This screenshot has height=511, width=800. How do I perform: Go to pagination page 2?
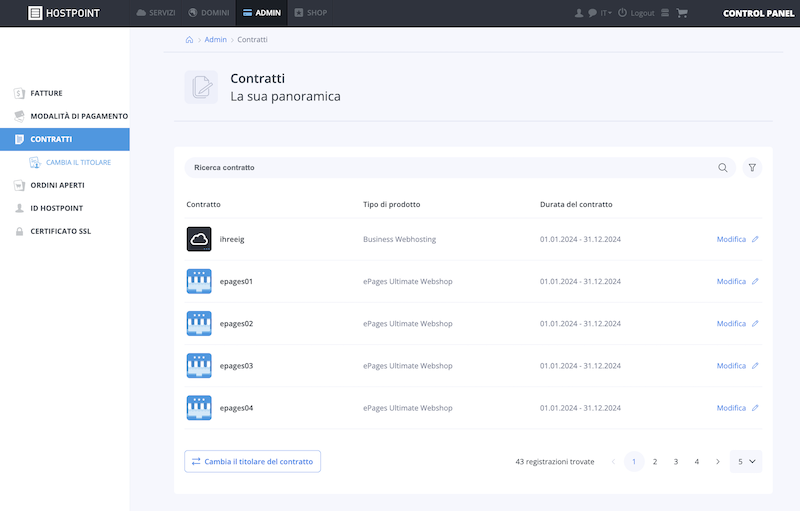[655, 462]
